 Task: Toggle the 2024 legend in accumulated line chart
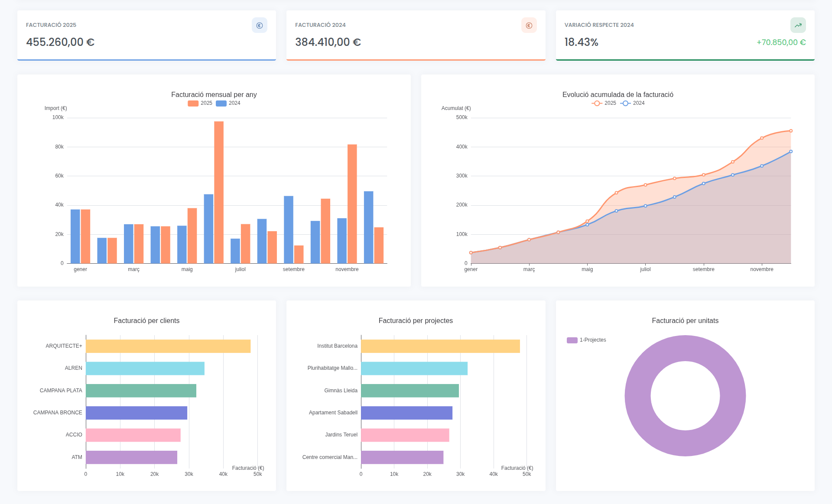tap(632, 103)
